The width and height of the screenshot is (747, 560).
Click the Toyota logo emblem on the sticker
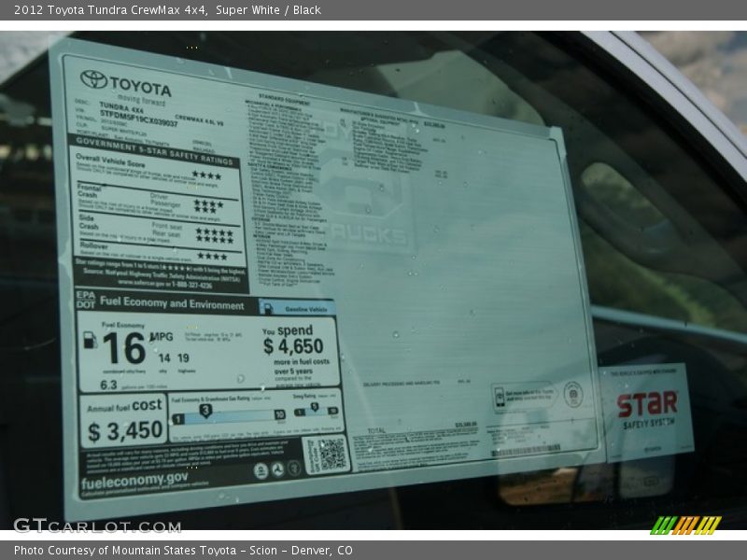(x=94, y=79)
